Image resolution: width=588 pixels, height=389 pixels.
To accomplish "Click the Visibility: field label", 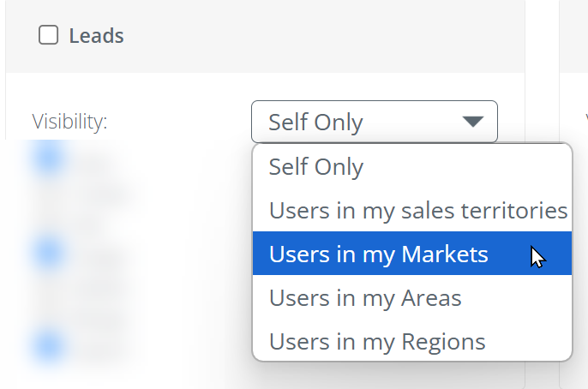I will point(69,122).
